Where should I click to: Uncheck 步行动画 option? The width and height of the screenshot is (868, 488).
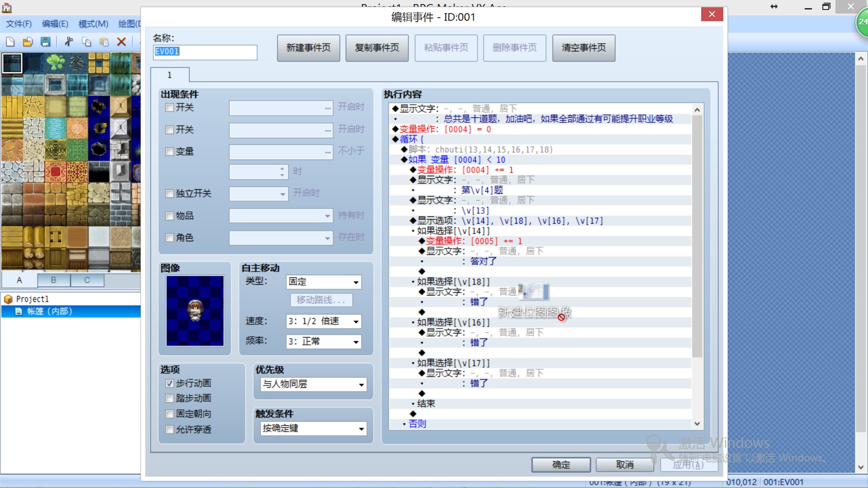coord(170,383)
